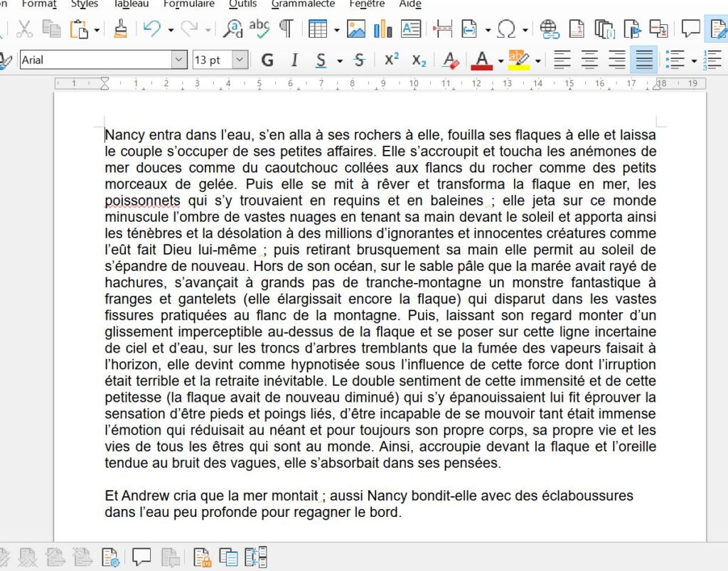Viewport: 728px width, 571px height.
Task: Insert a text box
Action: click(x=411, y=29)
